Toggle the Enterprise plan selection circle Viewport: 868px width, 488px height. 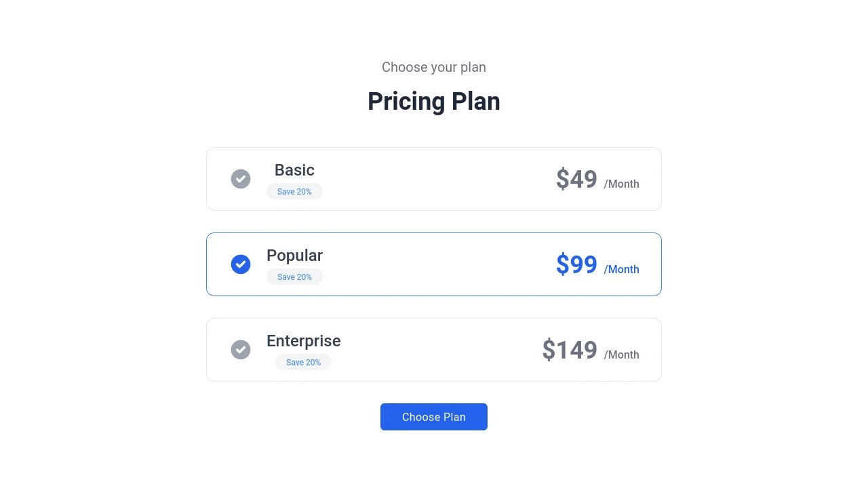tap(241, 350)
